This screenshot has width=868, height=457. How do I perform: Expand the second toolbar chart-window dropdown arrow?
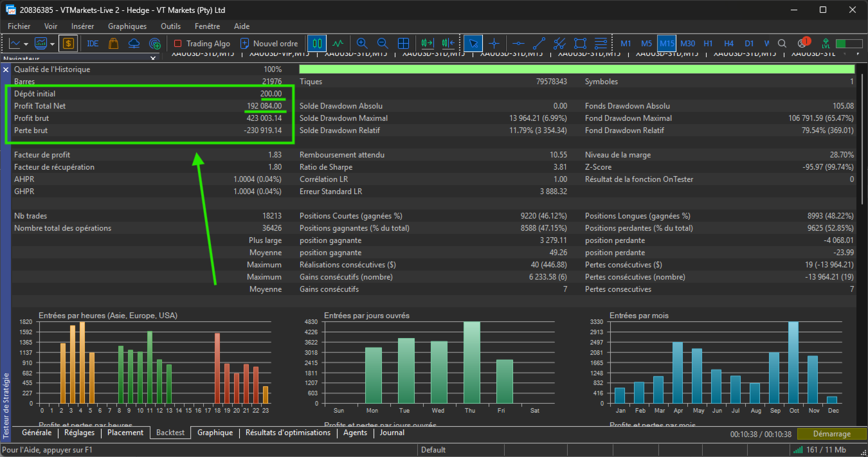(51, 44)
